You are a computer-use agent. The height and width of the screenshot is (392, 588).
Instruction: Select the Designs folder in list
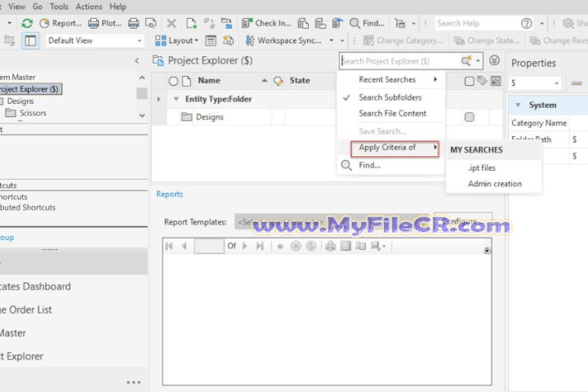pyautogui.click(x=209, y=117)
